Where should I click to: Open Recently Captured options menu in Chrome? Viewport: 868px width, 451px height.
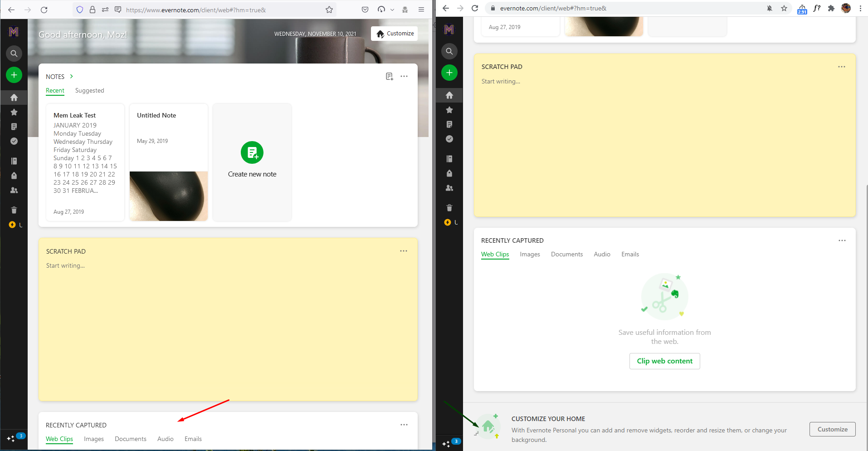[842, 240]
